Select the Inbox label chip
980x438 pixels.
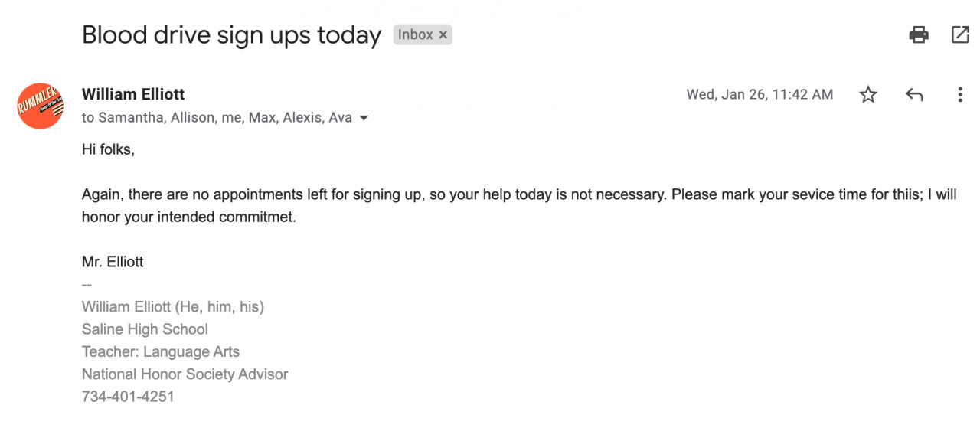[416, 35]
